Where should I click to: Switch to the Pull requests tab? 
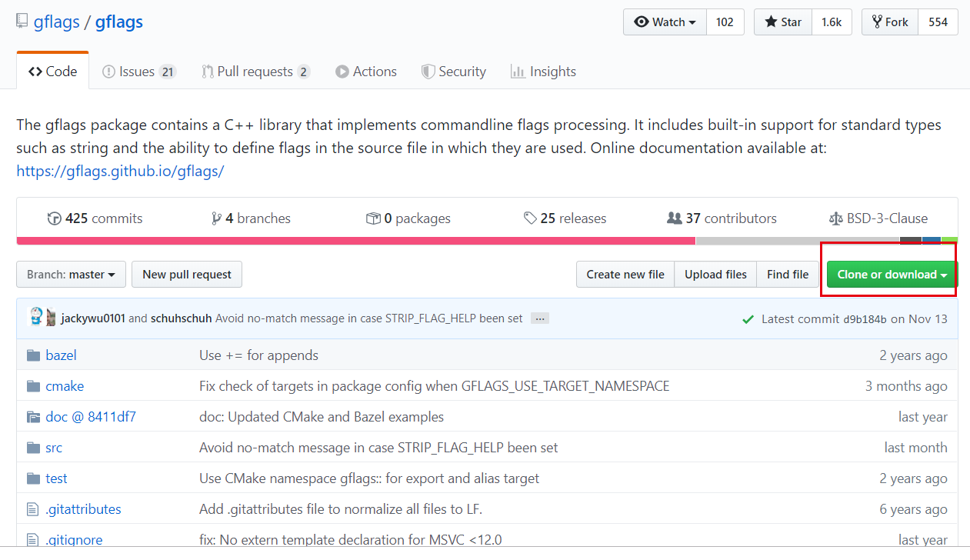tap(255, 72)
